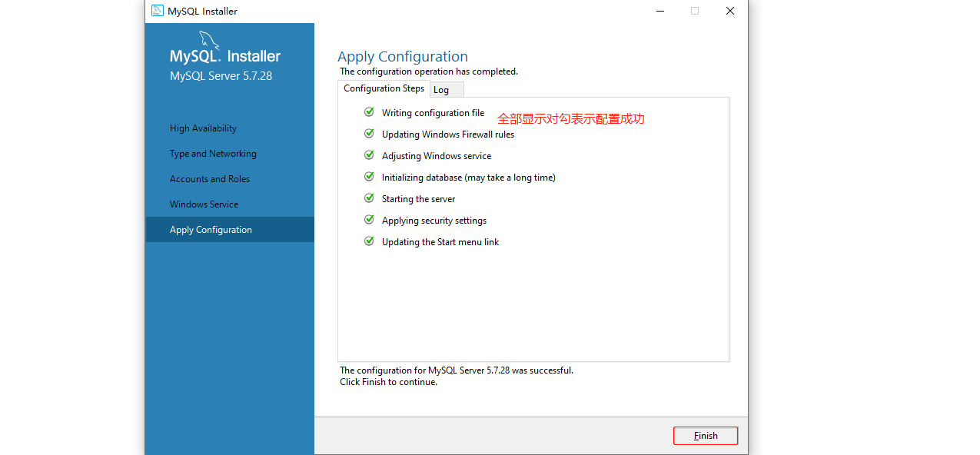The image size is (980, 455).
Task: Click the check icon beside Initializing database
Action: [369, 177]
